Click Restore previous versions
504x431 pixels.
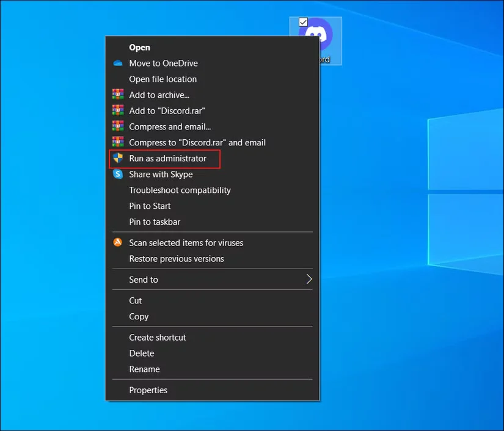pyautogui.click(x=176, y=259)
